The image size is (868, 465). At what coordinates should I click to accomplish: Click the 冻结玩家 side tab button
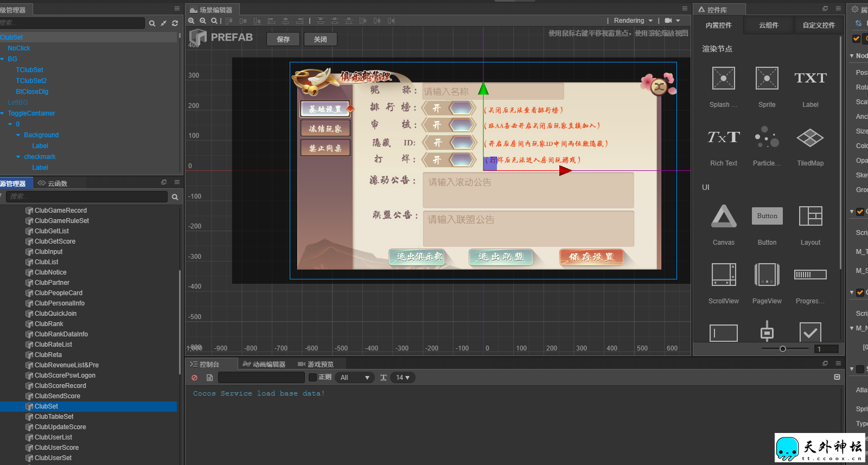pos(325,129)
